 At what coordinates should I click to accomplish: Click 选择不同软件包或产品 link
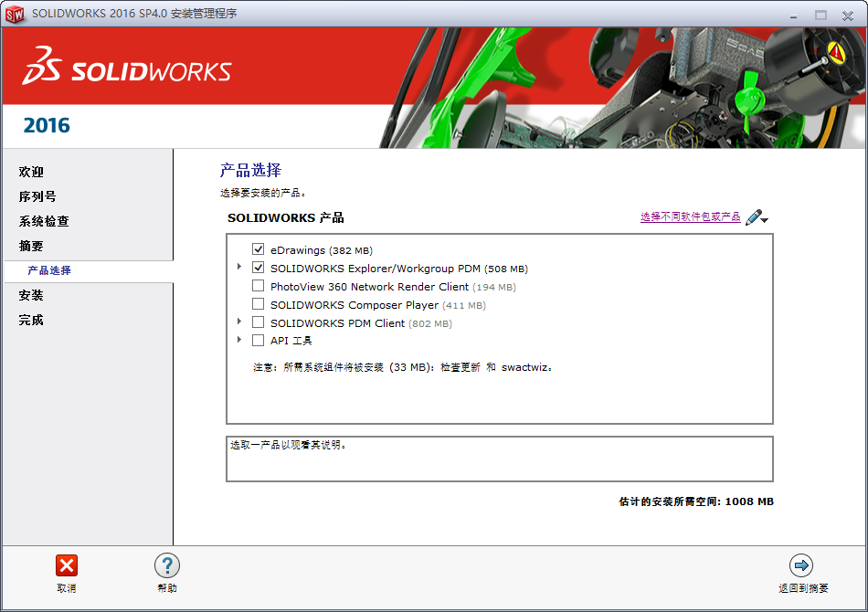pos(691,216)
